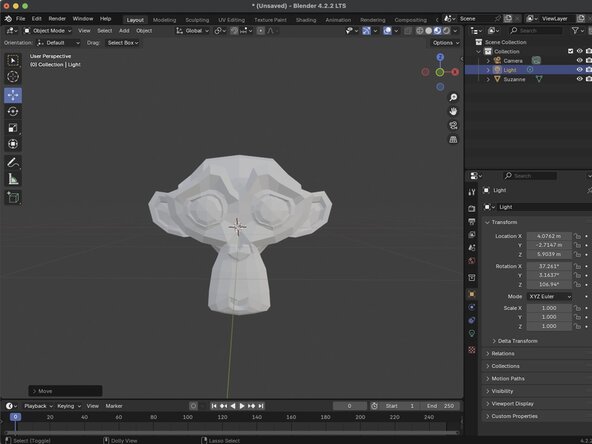
Task: Open the Select Box drag dropdown
Action: coord(123,43)
